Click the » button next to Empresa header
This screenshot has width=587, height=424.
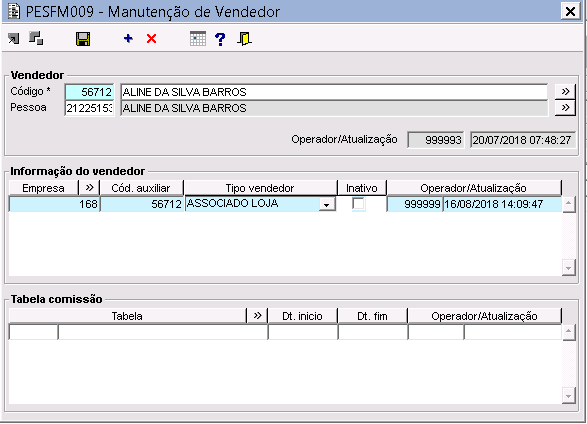(x=89, y=188)
